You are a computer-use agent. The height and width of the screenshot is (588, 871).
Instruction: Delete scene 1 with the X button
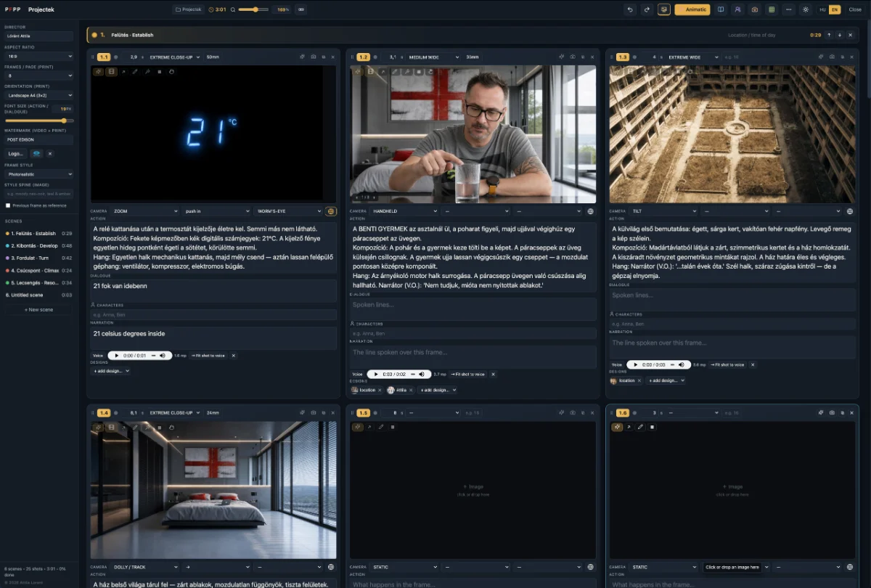coord(851,35)
